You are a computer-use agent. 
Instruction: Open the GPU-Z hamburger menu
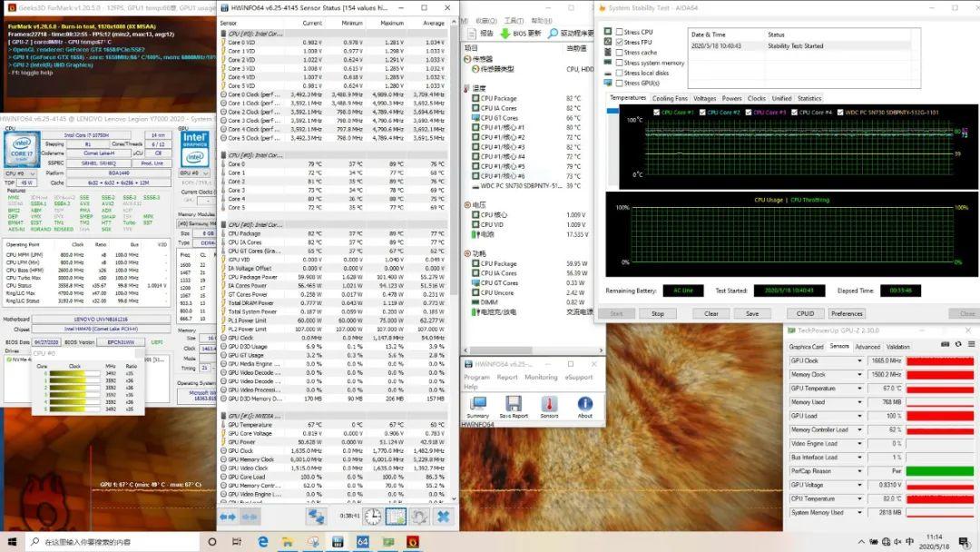click(x=971, y=344)
